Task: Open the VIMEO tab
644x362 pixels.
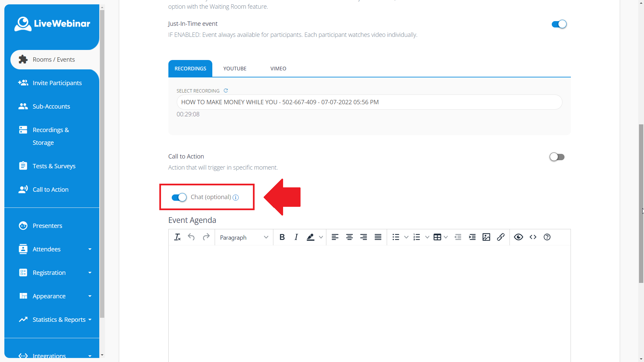Action: point(278,68)
